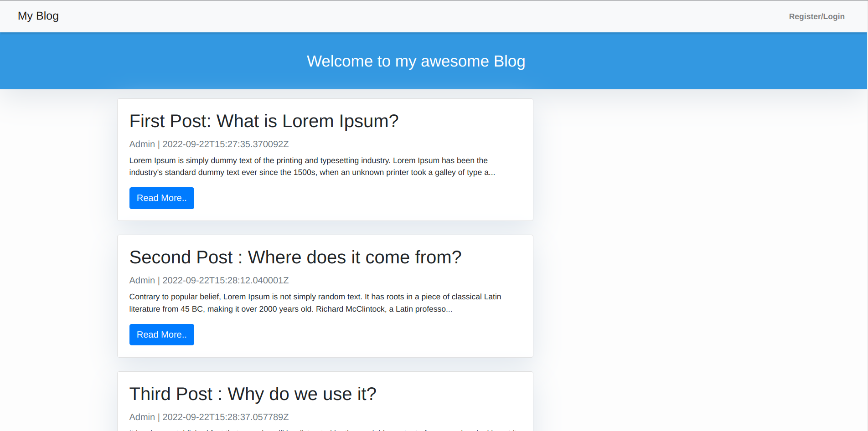
Task: Click the First Post timestamp
Action: click(x=225, y=144)
